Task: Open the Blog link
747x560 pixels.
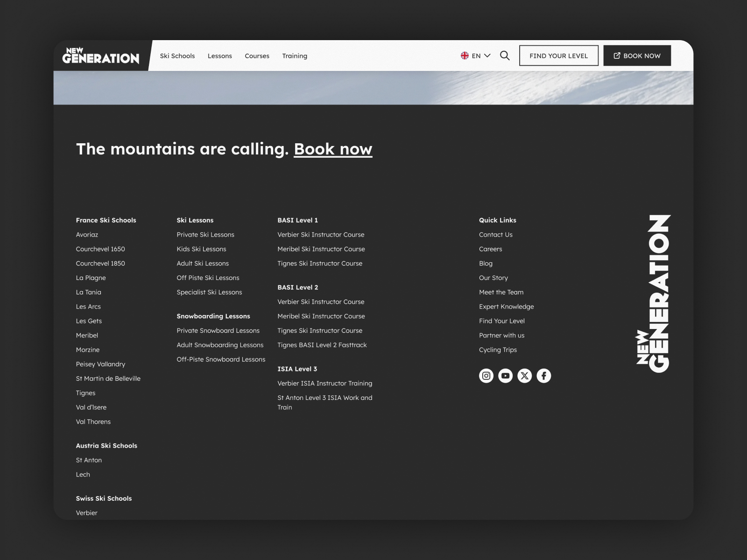Action: pos(486,264)
